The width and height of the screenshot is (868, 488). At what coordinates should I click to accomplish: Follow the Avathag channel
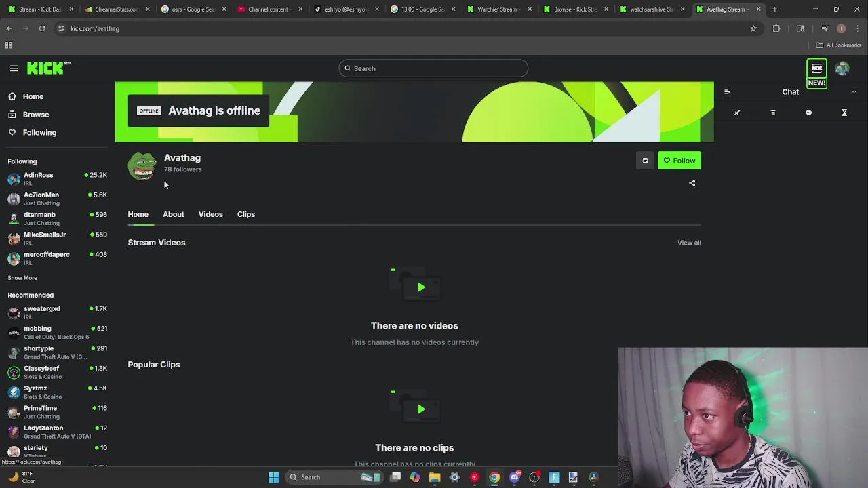tap(679, 161)
